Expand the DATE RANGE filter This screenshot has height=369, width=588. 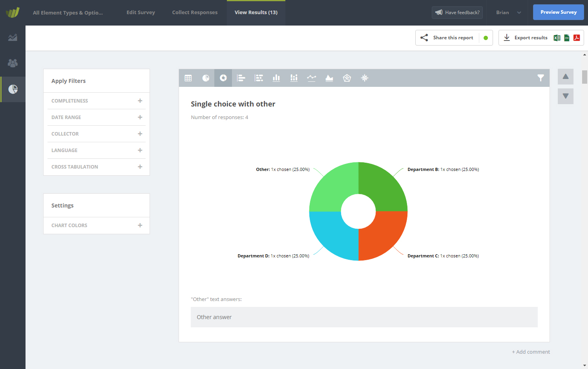(x=97, y=117)
